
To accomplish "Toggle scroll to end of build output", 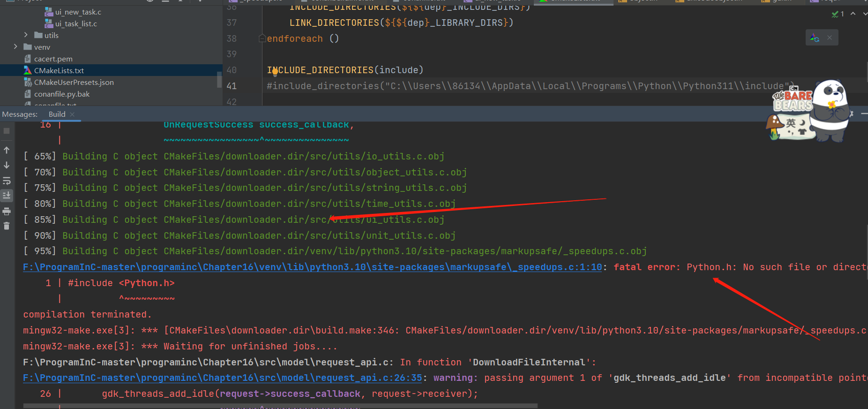I will click(7, 195).
